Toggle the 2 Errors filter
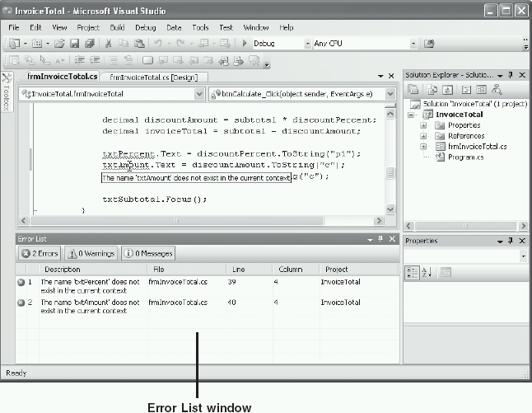The image size is (532, 413). [40, 253]
